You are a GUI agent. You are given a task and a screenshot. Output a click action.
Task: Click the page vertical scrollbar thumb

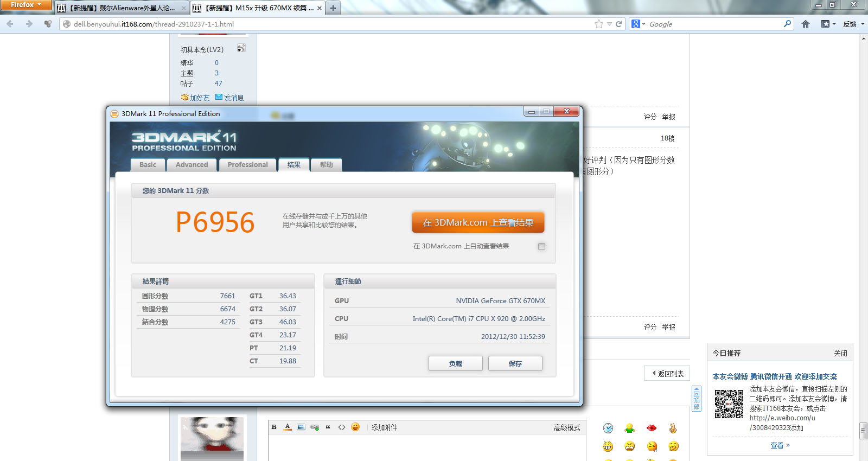click(x=863, y=431)
